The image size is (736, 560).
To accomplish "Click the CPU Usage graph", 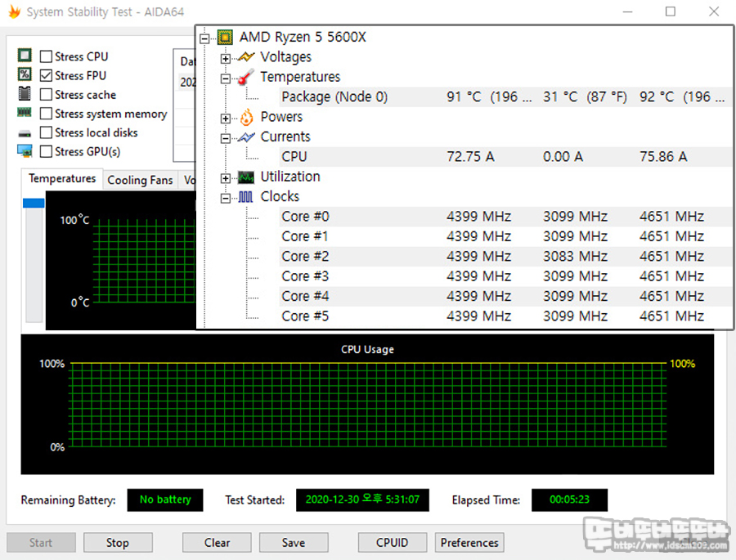I will point(367,404).
